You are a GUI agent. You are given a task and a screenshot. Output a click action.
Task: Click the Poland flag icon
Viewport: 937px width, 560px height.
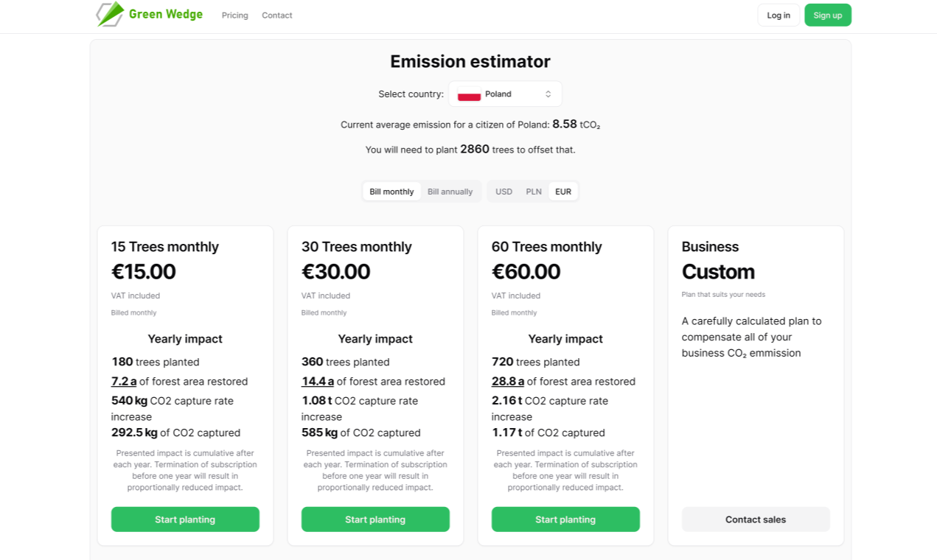pyautogui.click(x=469, y=94)
